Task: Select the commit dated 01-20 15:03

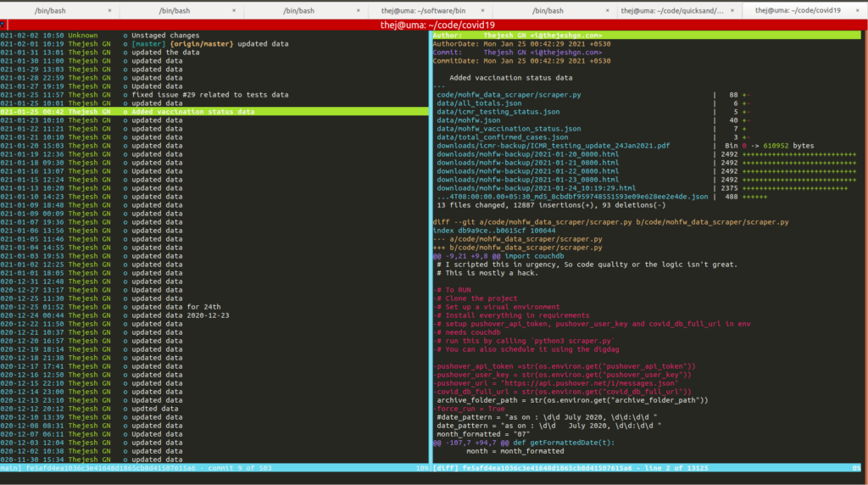Action: tap(214, 146)
